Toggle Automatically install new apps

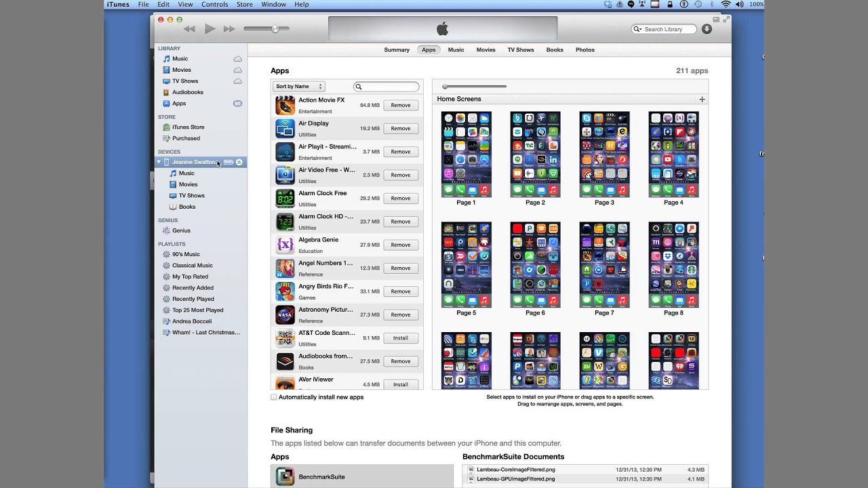pos(274,397)
